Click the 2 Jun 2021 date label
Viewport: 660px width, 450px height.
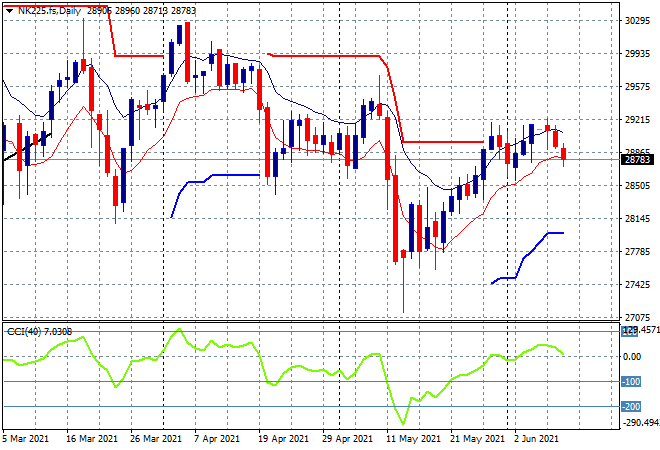(536, 439)
